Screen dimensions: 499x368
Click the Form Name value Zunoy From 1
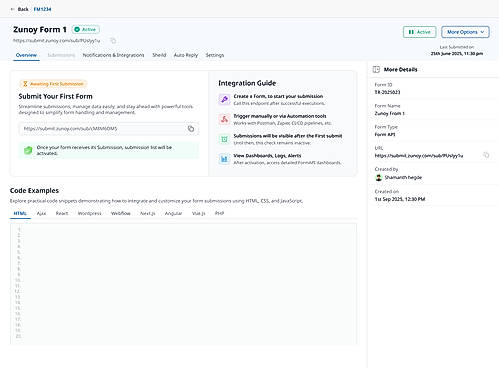pos(390,113)
